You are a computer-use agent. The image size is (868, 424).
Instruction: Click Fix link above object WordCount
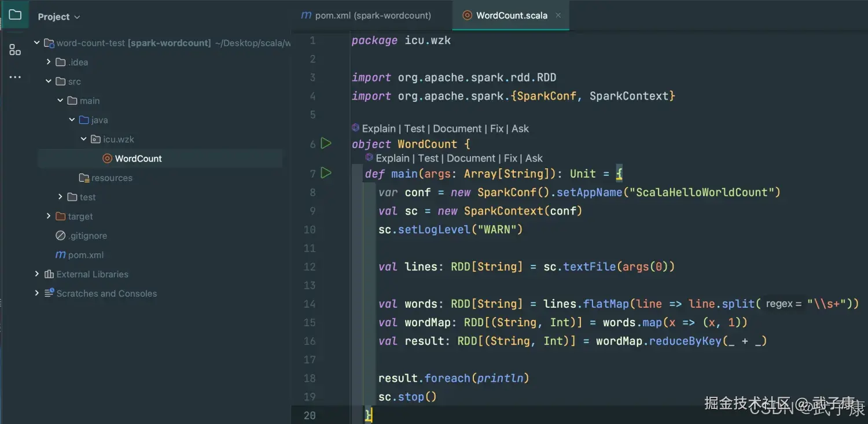tap(496, 128)
